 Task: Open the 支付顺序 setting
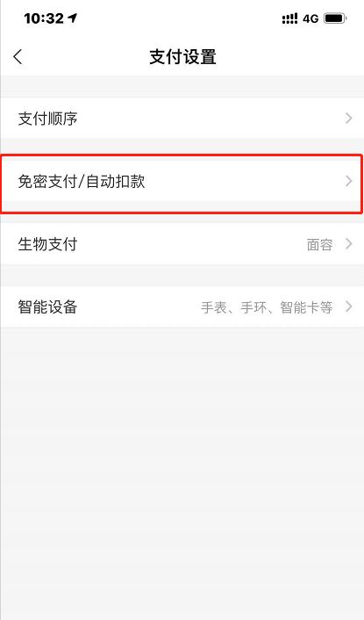[182, 119]
